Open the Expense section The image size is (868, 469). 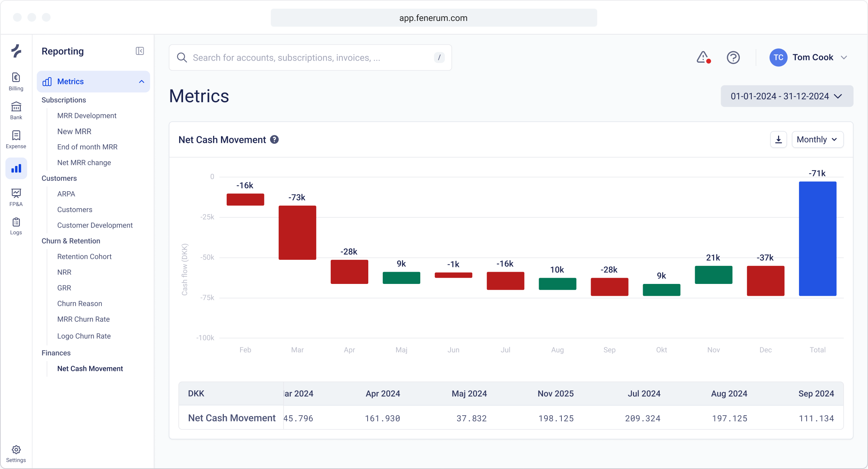(x=16, y=139)
